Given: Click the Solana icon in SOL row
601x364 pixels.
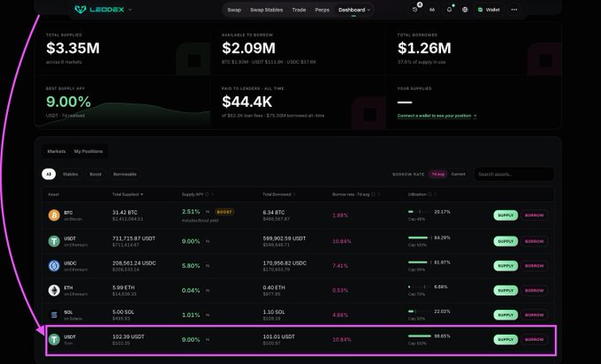Looking at the screenshot, I should point(54,315).
